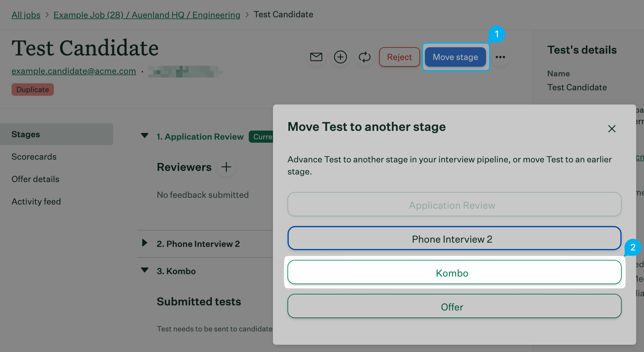The image size is (644, 352).
Task: Add a reviewer with plus icon
Action: 226,167
